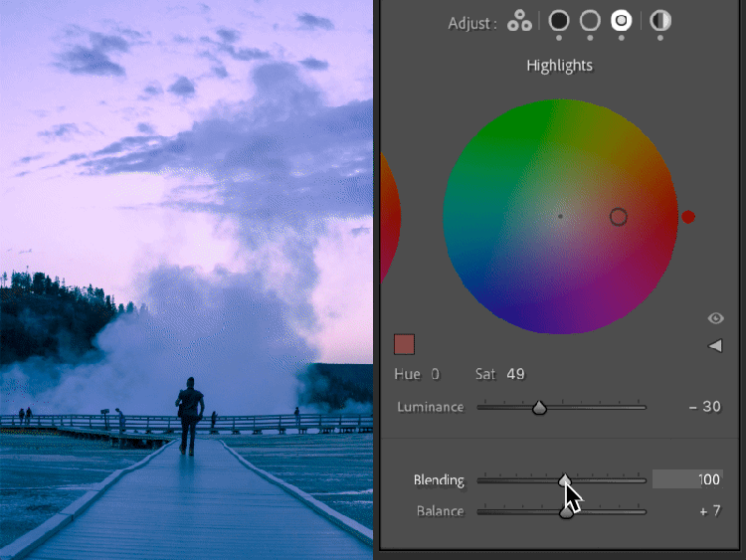Viewport: 746px width, 560px height.
Task: Click the Hue value 0
Action: coord(436,374)
